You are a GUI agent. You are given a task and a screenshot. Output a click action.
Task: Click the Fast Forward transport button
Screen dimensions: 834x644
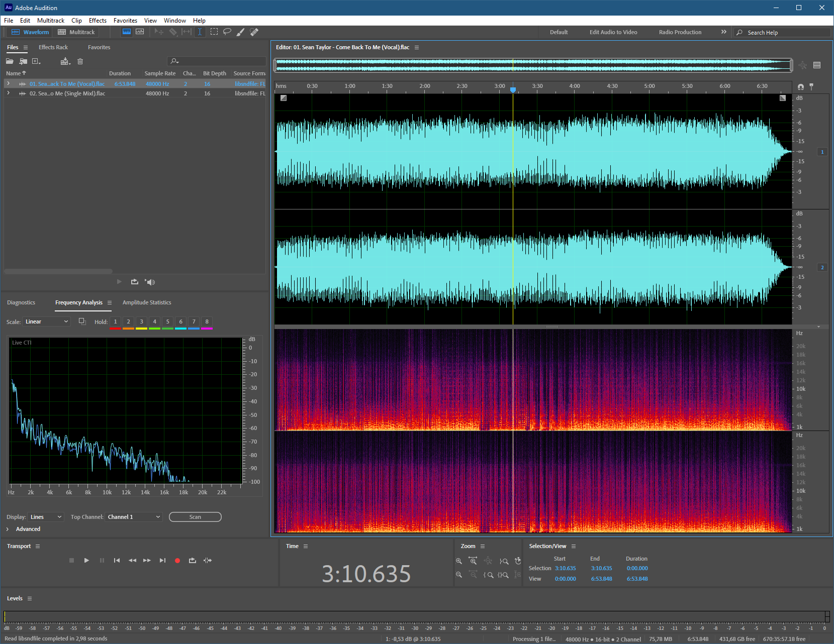coord(147,561)
